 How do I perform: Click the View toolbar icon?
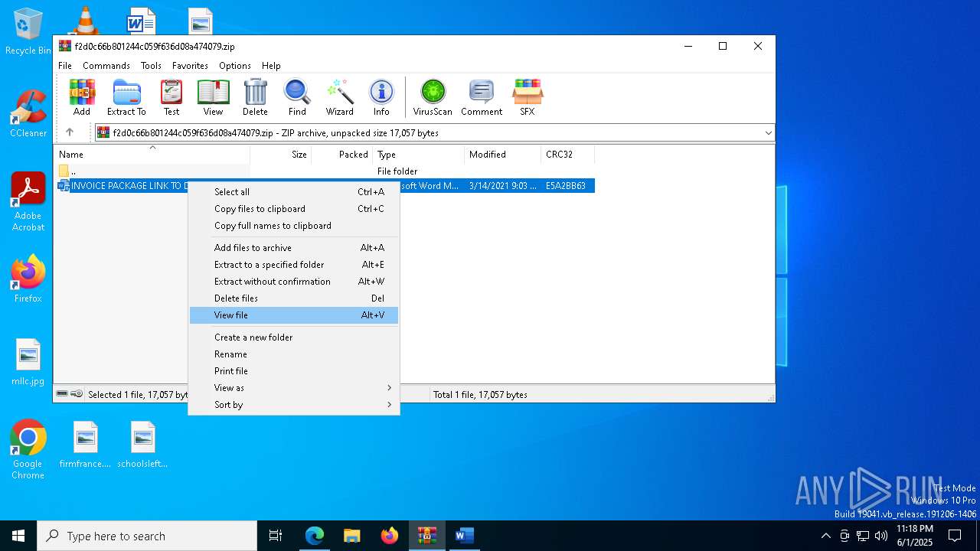coord(213,97)
